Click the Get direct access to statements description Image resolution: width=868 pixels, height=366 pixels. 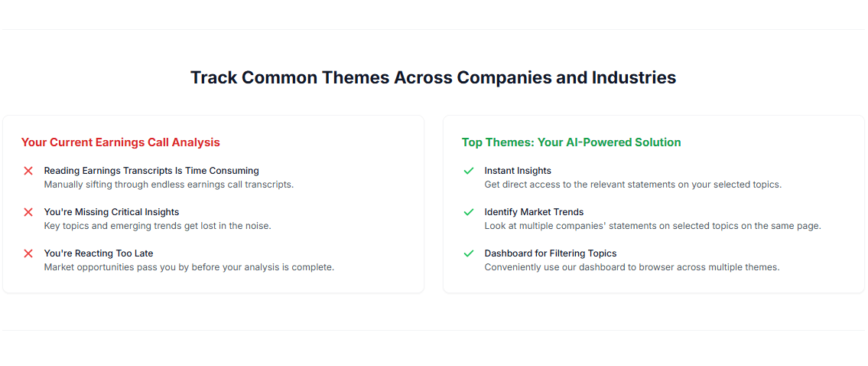pyautogui.click(x=632, y=185)
